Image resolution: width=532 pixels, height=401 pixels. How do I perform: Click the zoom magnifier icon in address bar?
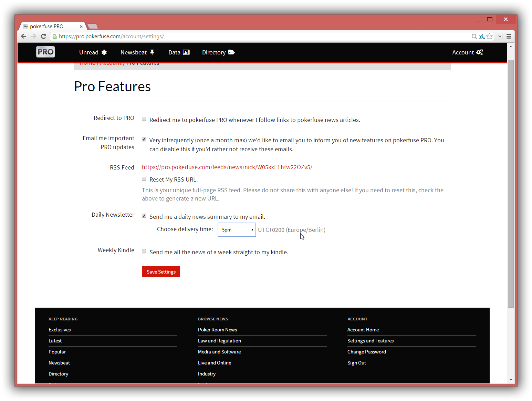[474, 37]
